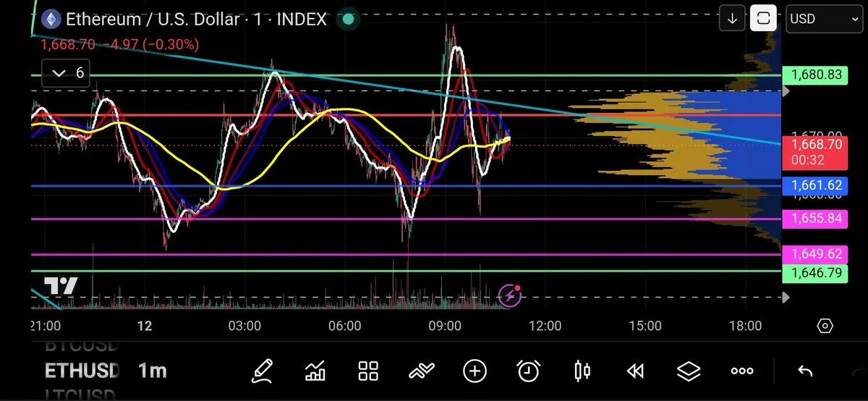Open the USD currency dropdown
Image resolution: width=868 pixels, height=401 pixels.
pyautogui.click(x=823, y=19)
